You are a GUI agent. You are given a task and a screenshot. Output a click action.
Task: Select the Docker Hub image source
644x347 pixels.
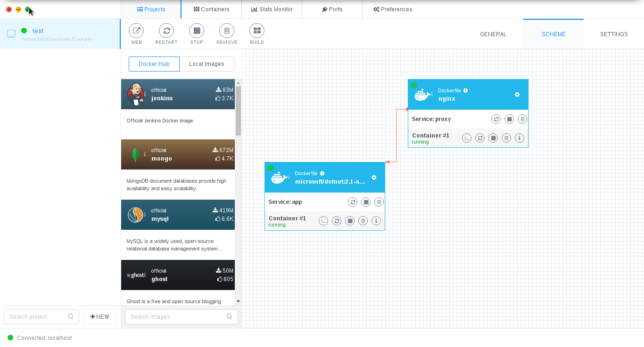click(154, 64)
